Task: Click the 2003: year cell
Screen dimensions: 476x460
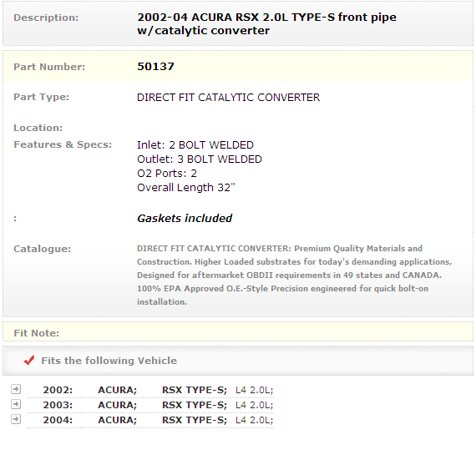Action: pos(58,405)
